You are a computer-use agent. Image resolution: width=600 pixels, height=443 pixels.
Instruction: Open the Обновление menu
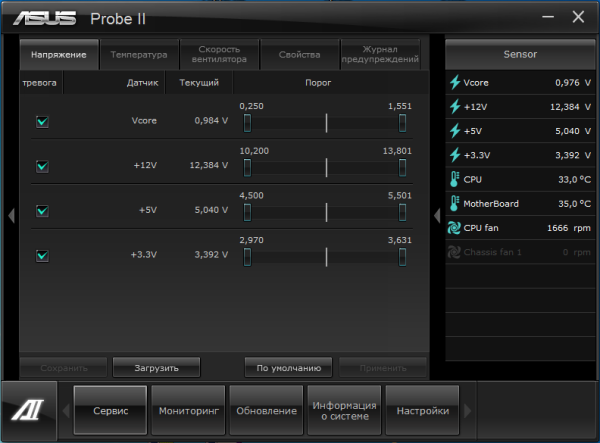266,410
